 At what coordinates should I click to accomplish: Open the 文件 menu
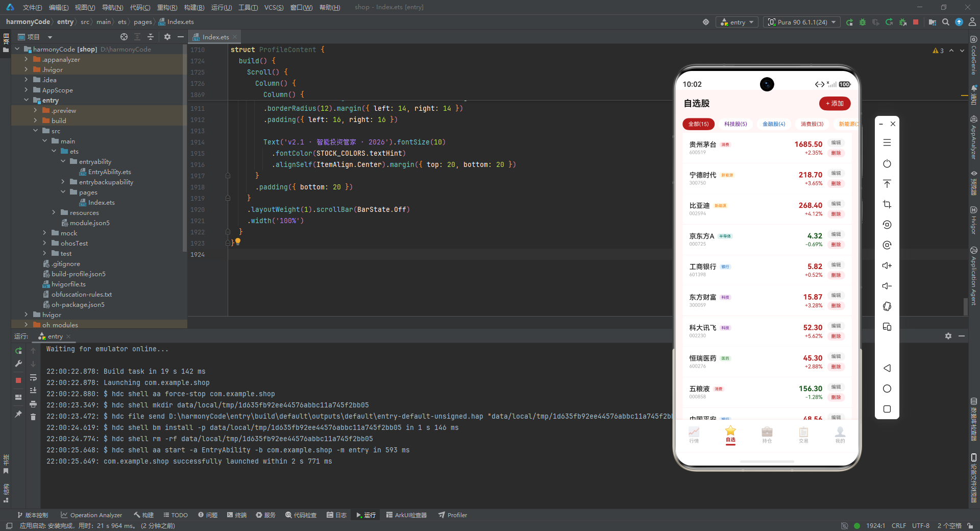point(32,7)
